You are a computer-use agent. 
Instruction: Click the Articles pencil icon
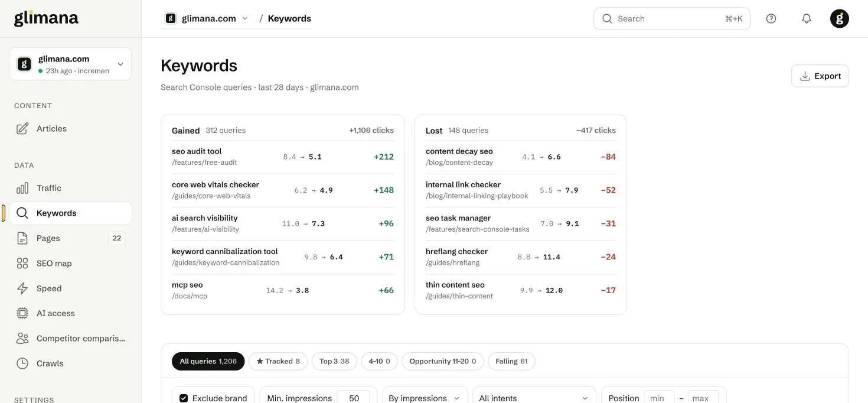click(22, 128)
